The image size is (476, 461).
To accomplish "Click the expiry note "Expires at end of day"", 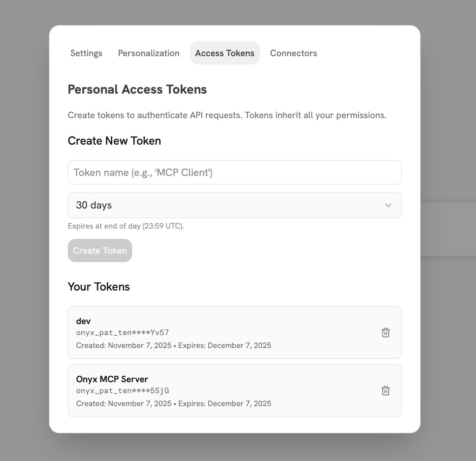I will pos(125,226).
